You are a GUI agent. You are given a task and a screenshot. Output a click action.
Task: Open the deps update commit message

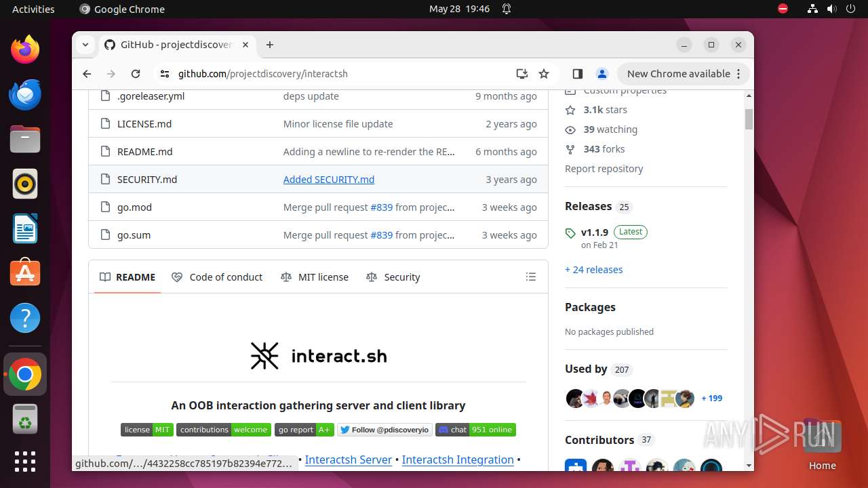[x=311, y=96]
